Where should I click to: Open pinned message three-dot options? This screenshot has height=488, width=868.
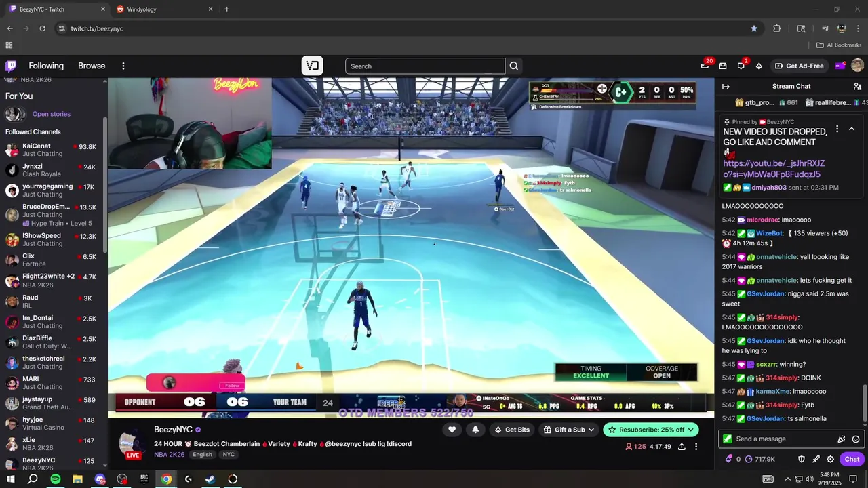pyautogui.click(x=837, y=129)
